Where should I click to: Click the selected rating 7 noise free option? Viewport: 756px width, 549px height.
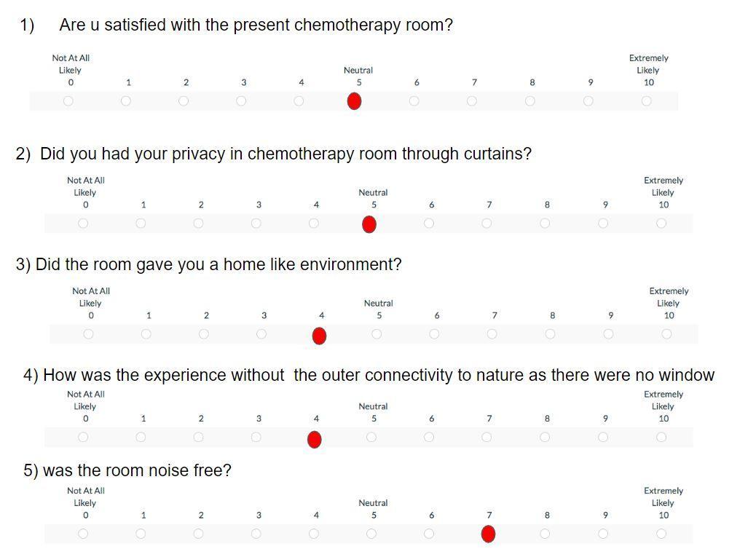(x=488, y=534)
